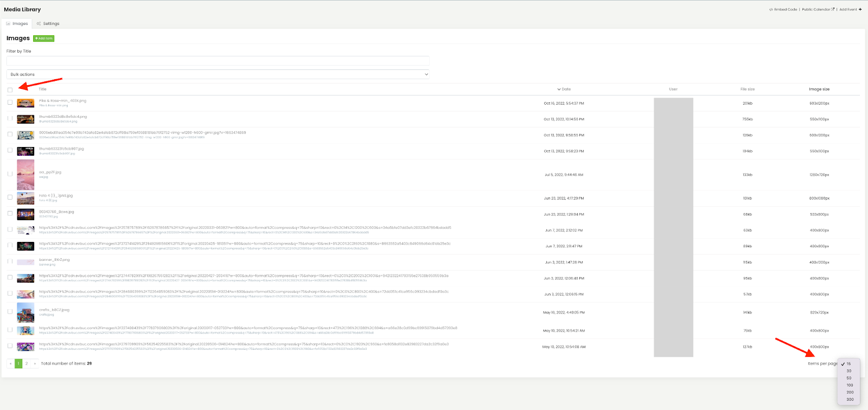Open the pink aa_ppZF.jpg thumbnail
This screenshot has height=410, width=868.
pyautogui.click(x=25, y=174)
